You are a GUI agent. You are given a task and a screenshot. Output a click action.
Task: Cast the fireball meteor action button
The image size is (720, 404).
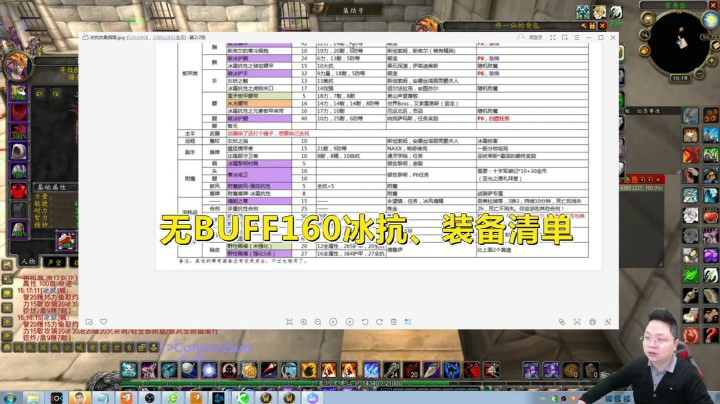tap(269, 370)
